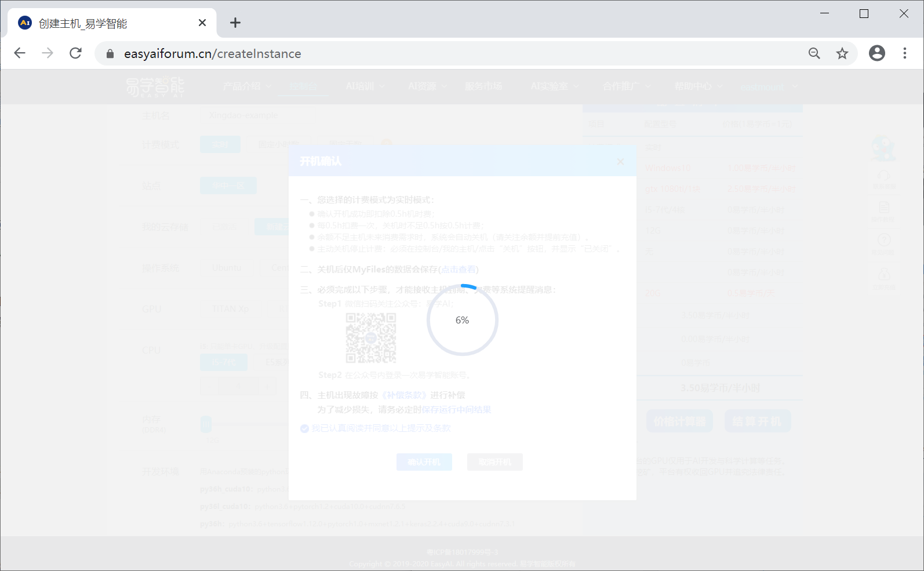Select Ubuntu operating system
Screen dimensions: 924x571
click(x=227, y=268)
